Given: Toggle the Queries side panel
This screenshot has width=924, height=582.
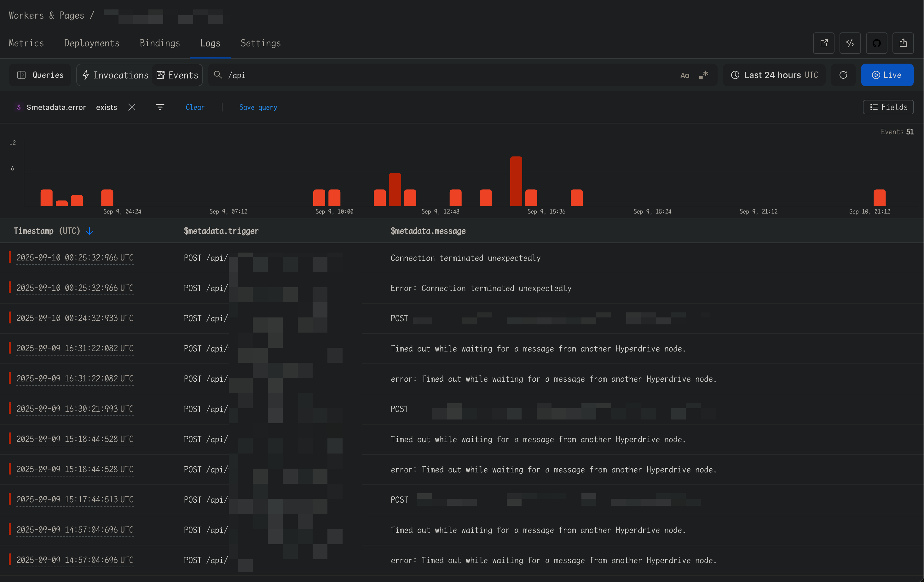Looking at the screenshot, I should 40,75.
